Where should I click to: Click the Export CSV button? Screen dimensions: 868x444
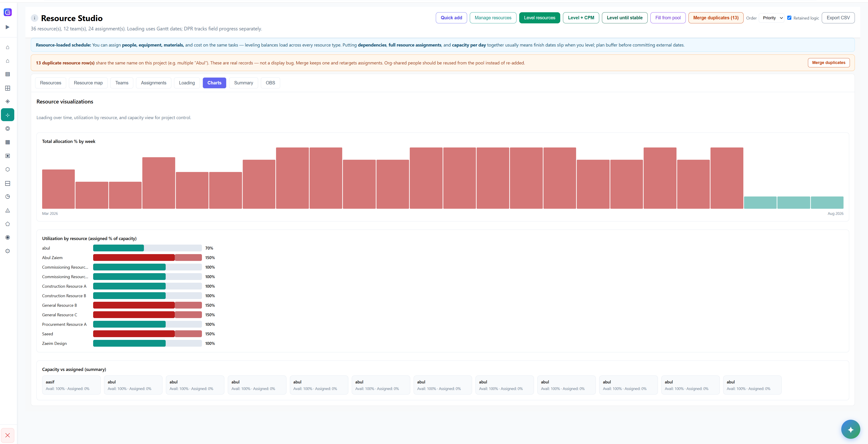click(838, 18)
